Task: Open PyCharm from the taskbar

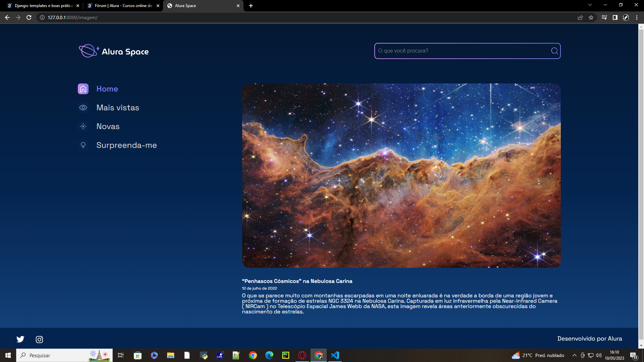Action: click(286, 355)
